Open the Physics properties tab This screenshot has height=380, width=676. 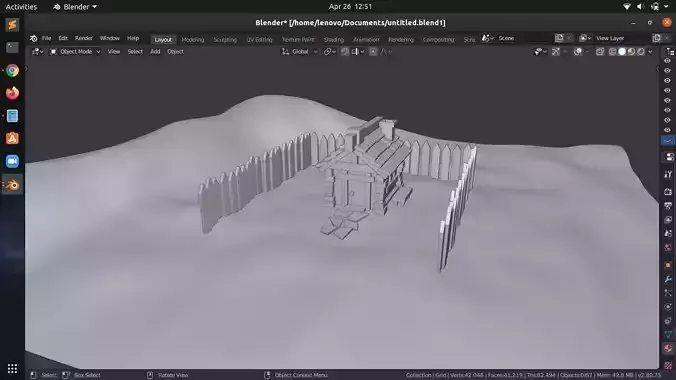tap(668, 307)
